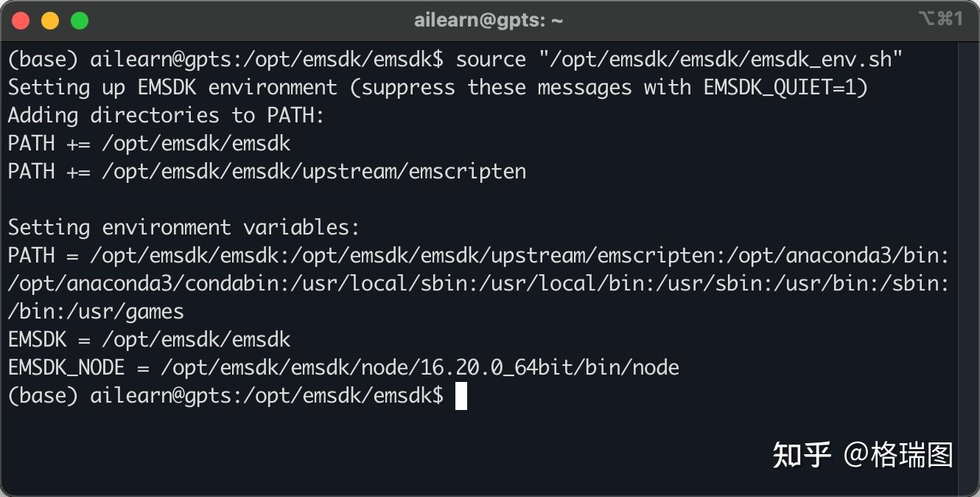Click the shell prompt on the last line
This screenshot has width=980, height=497.
[x=221, y=396]
